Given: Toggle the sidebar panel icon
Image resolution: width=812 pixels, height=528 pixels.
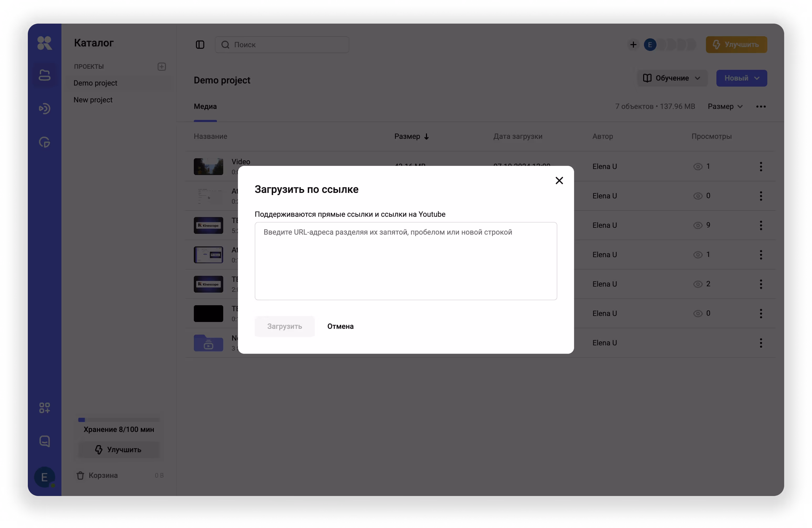Looking at the screenshot, I should (x=200, y=45).
